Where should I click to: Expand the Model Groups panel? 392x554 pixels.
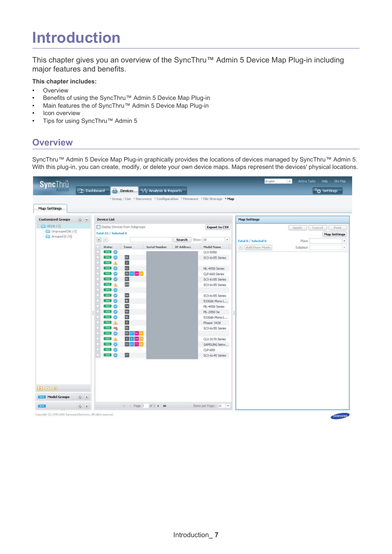click(87, 397)
